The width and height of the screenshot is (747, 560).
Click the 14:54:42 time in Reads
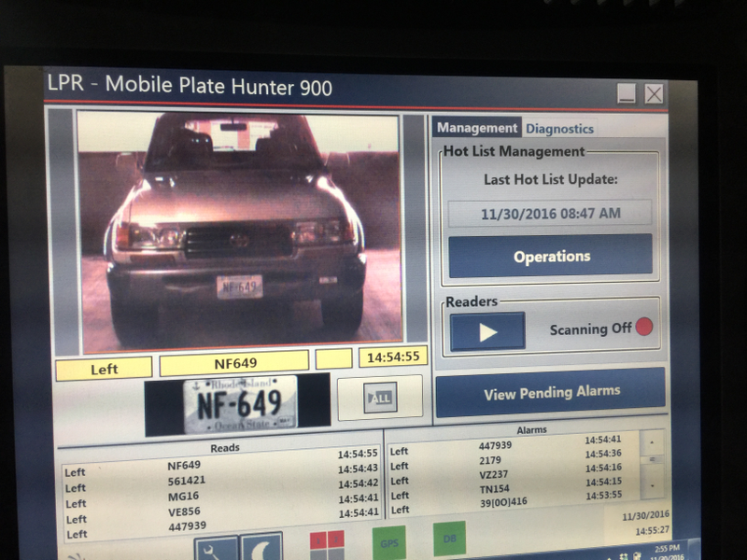(359, 483)
